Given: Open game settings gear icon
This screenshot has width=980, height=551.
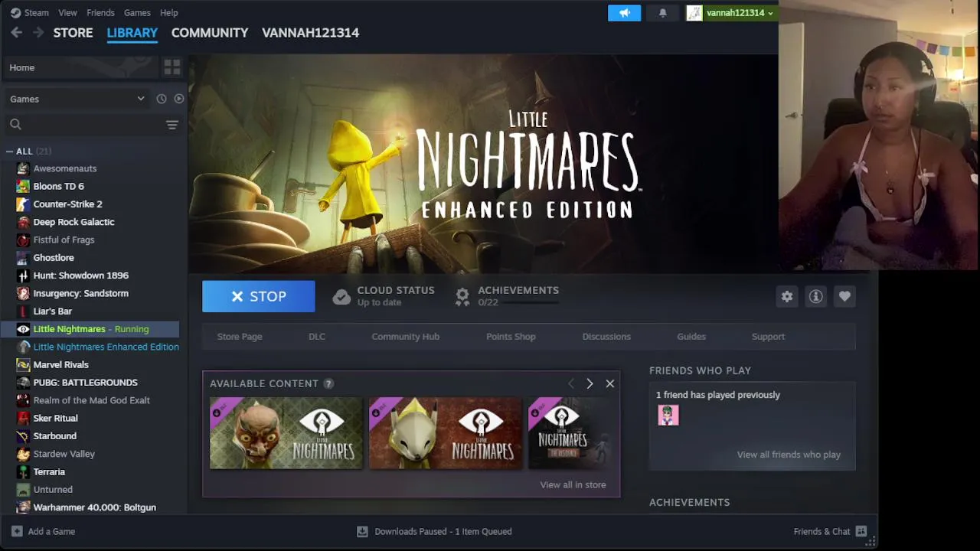Looking at the screenshot, I should click(x=787, y=296).
